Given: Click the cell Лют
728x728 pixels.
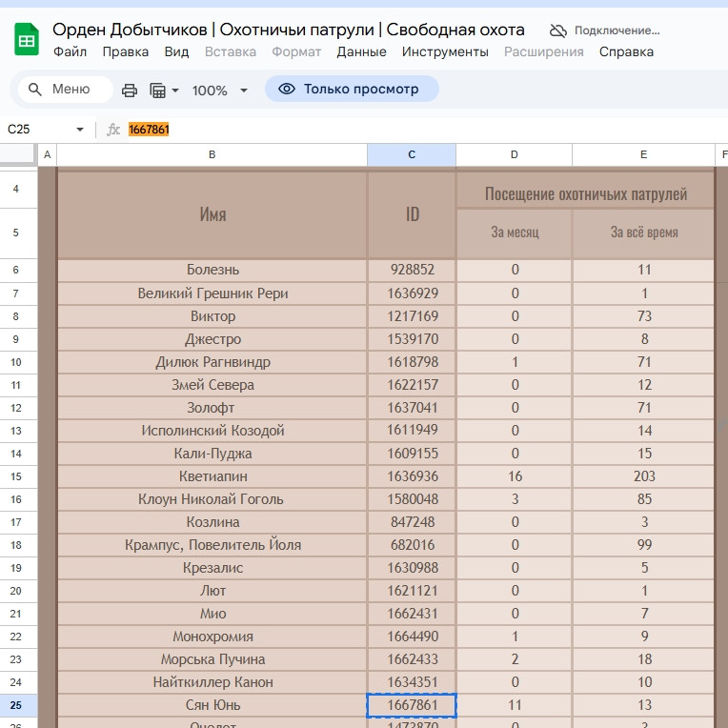Looking at the screenshot, I should pyautogui.click(x=212, y=591).
